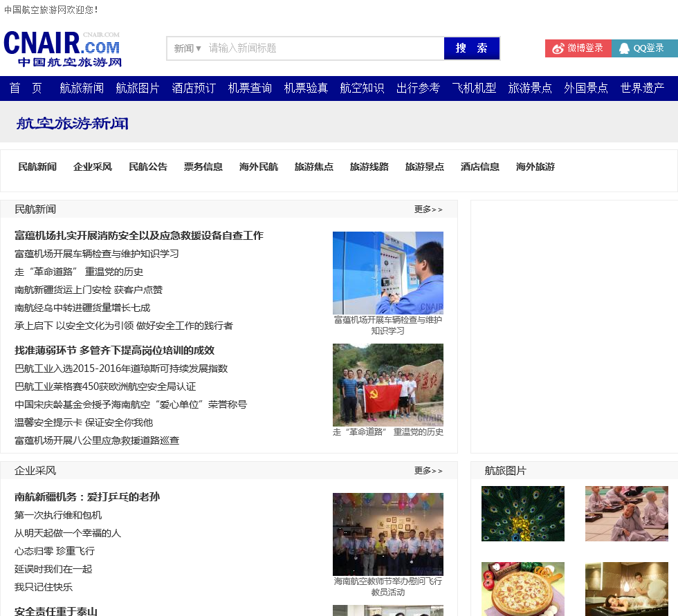Open the 新闻 search type dropdown
This screenshot has height=616, width=678.
(187, 48)
